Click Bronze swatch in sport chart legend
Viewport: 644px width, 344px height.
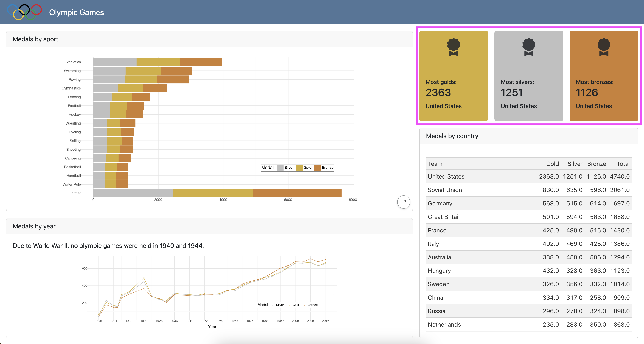[x=317, y=168]
